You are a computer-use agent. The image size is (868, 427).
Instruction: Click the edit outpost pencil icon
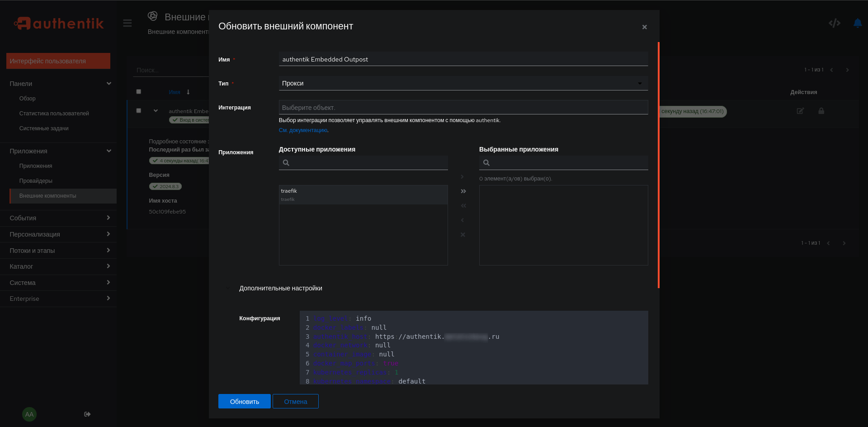coord(800,111)
